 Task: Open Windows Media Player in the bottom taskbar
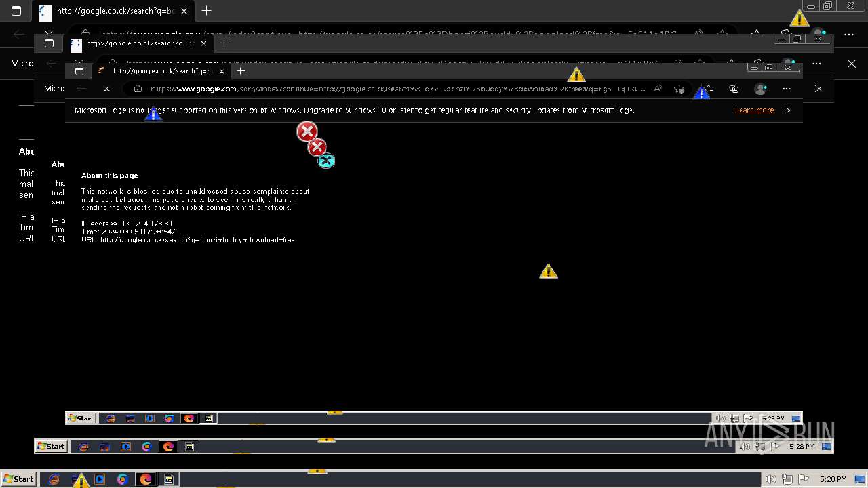[x=100, y=479]
